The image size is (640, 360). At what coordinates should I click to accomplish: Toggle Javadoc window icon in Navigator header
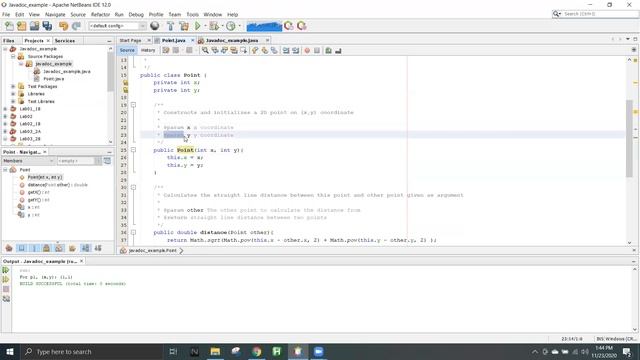[x=107, y=161]
